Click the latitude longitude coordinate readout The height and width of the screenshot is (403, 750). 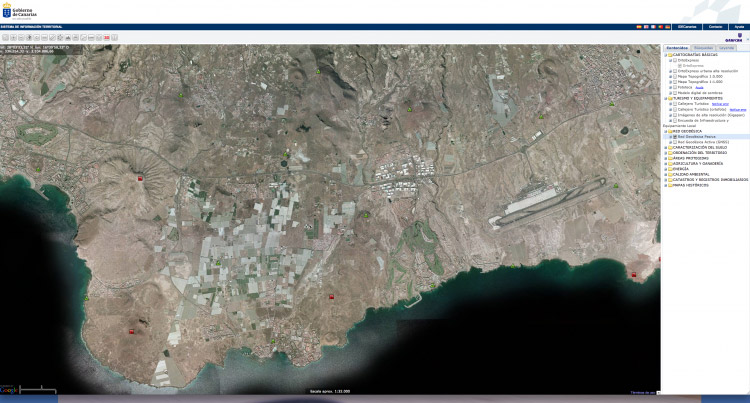click(x=34, y=47)
